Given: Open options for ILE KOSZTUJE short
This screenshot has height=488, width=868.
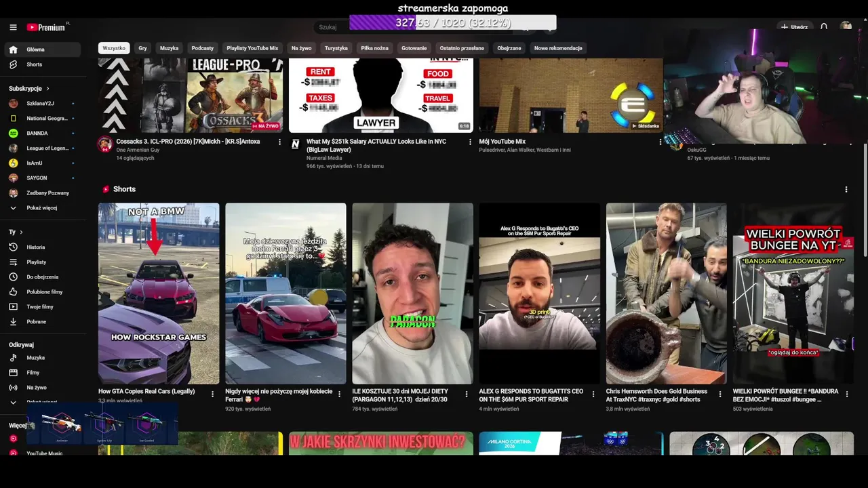Looking at the screenshot, I should pyautogui.click(x=466, y=394).
